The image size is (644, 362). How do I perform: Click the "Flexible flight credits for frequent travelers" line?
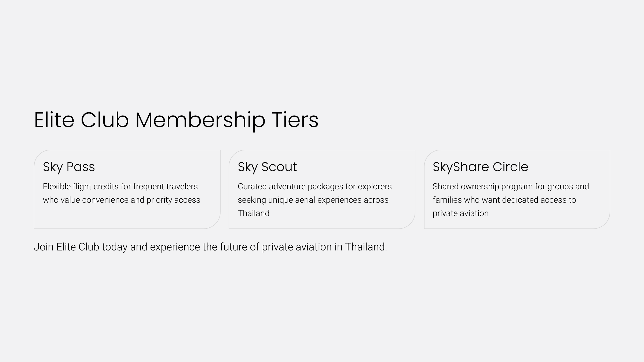120,187
